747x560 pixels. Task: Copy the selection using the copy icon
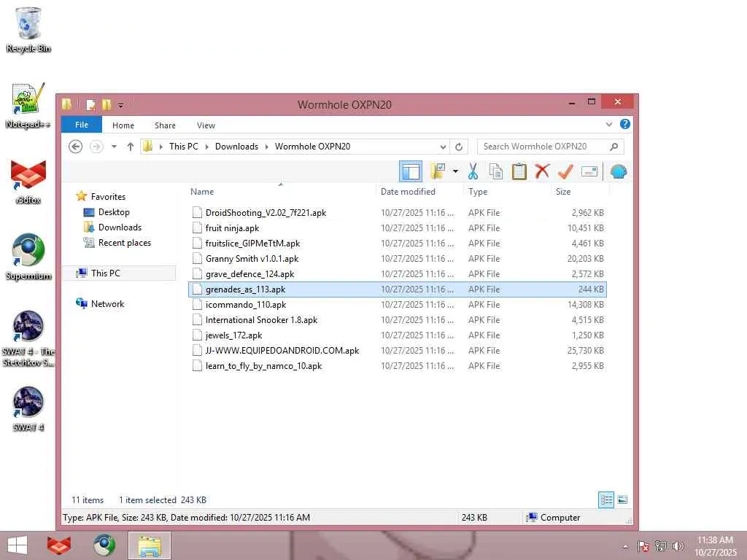click(x=496, y=171)
